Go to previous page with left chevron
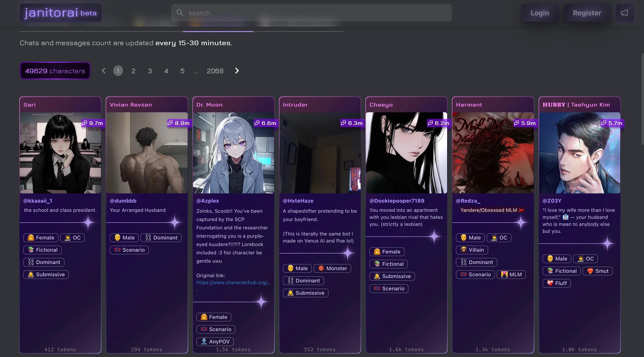 (x=104, y=71)
